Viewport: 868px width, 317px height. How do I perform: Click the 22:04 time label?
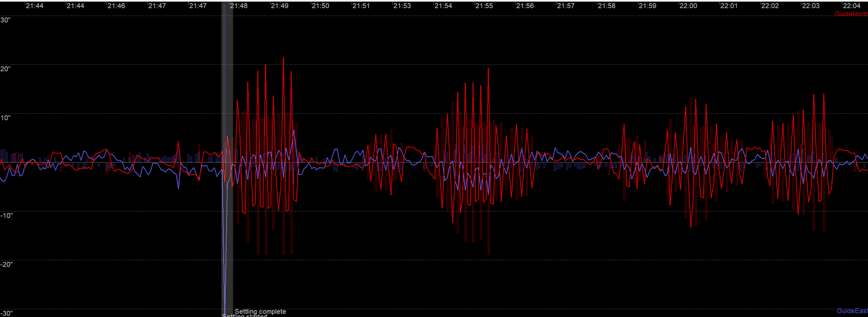click(x=851, y=6)
